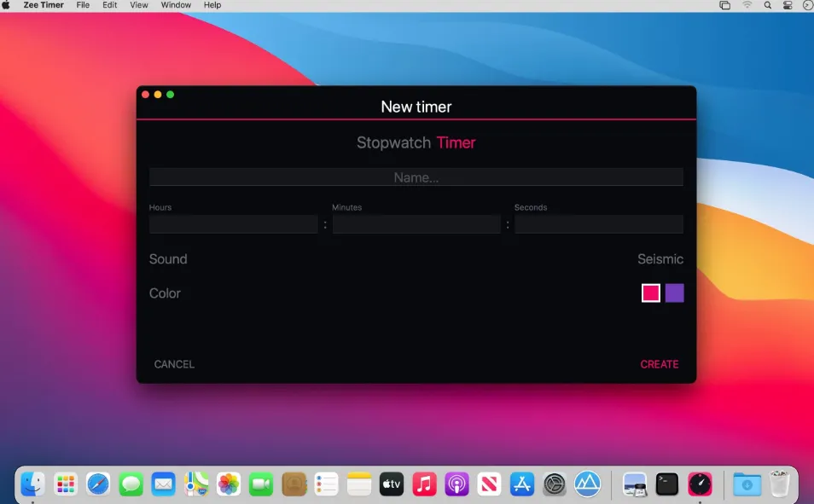The height and width of the screenshot is (504, 814).
Task: Choose the pink color swatch
Action: pyautogui.click(x=651, y=293)
